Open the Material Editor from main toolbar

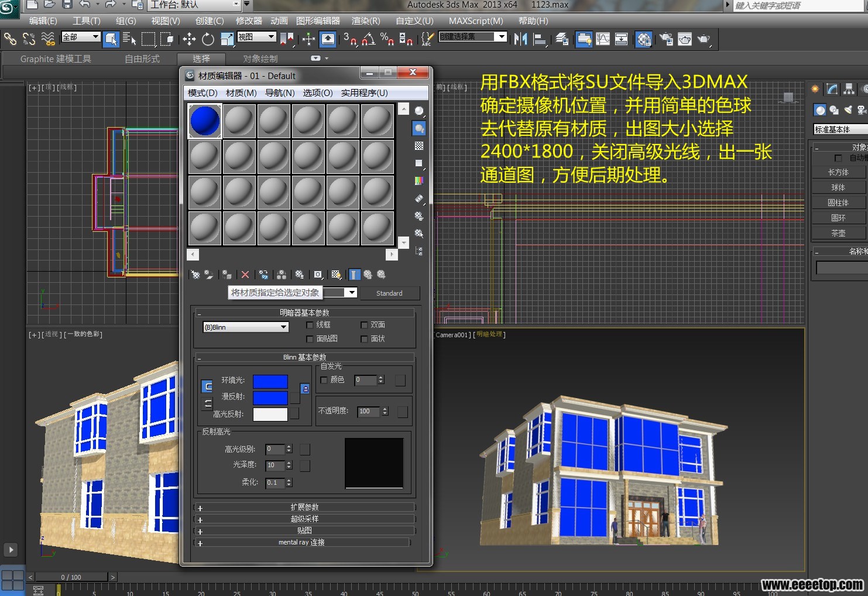(644, 39)
